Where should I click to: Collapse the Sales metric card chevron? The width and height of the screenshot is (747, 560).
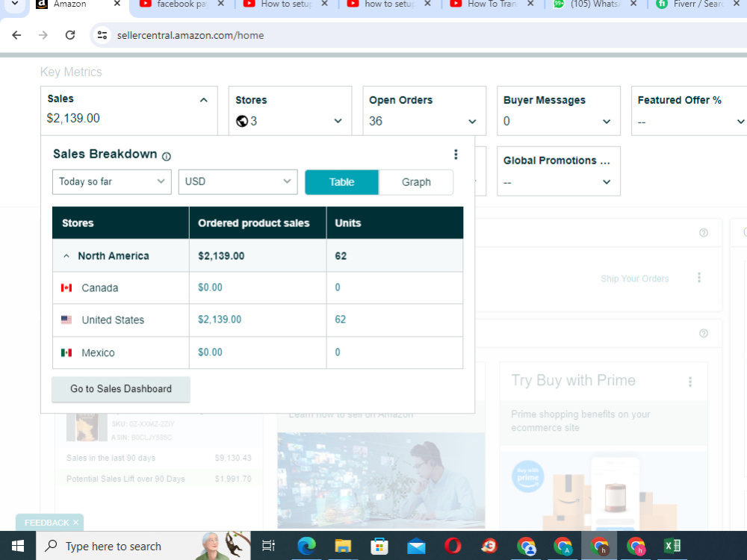click(x=203, y=100)
